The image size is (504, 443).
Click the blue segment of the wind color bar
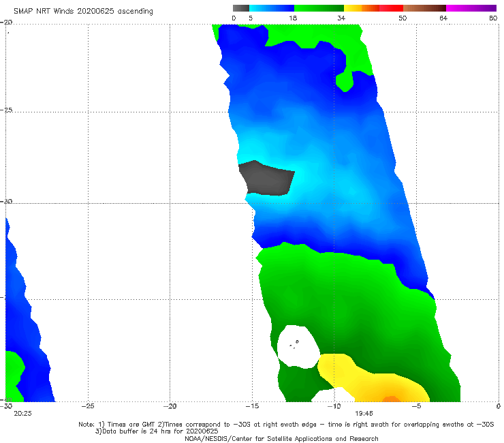coord(271,8)
